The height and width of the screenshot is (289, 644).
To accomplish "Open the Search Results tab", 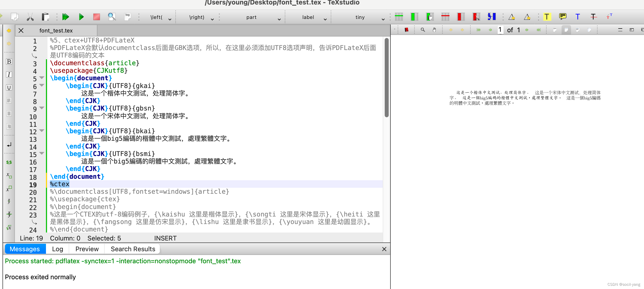I will [x=133, y=249].
